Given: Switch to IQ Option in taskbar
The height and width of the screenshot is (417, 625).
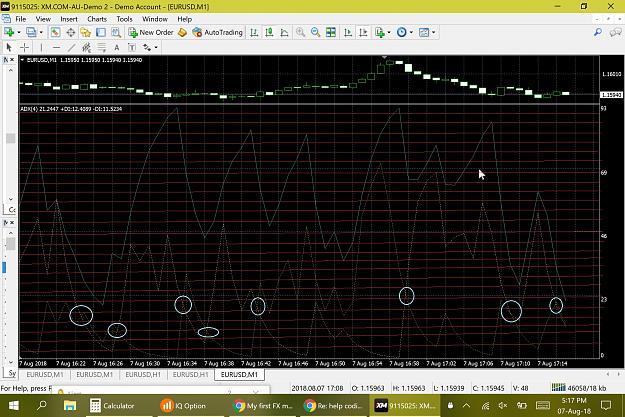Looking at the screenshot, I should [183, 406].
